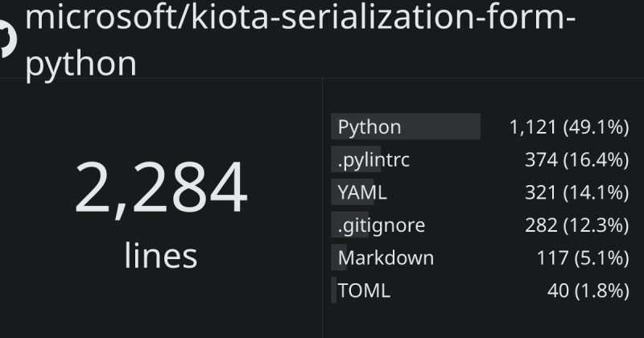Select the TOML language label
This screenshot has width=644, height=338.
click(x=364, y=291)
